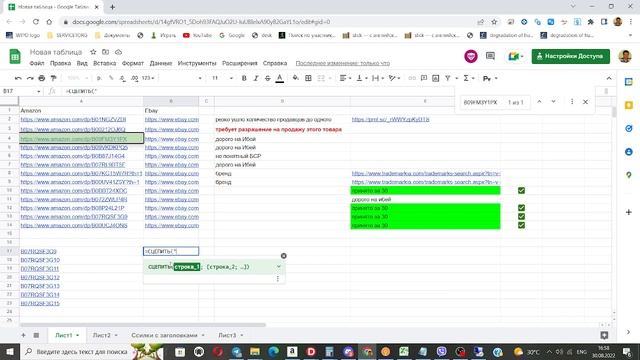640x360 pixels.
Task: Increase decimal places
Action: 134,78
